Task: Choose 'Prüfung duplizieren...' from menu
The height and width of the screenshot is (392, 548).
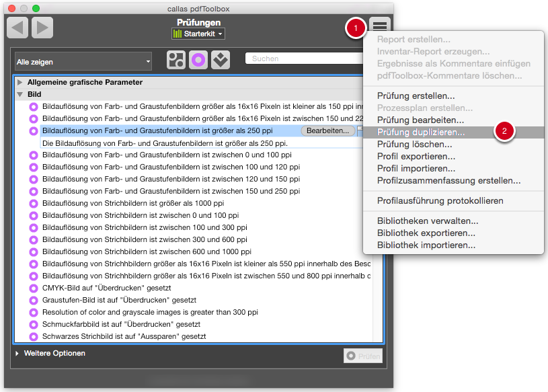Action: (453, 132)
